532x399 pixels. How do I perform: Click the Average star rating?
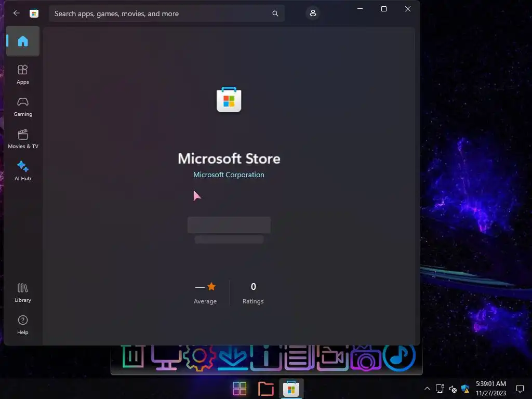click(x=205, y=293)
